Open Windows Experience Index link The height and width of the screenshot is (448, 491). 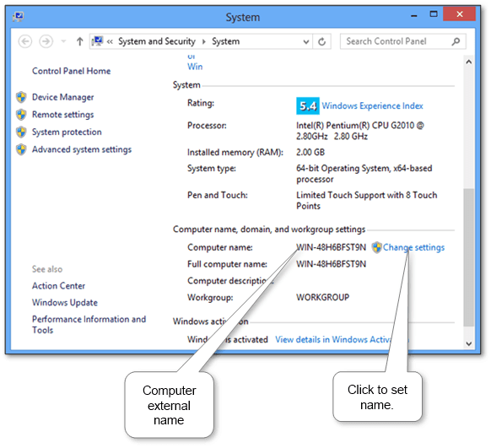coord(372,106)
